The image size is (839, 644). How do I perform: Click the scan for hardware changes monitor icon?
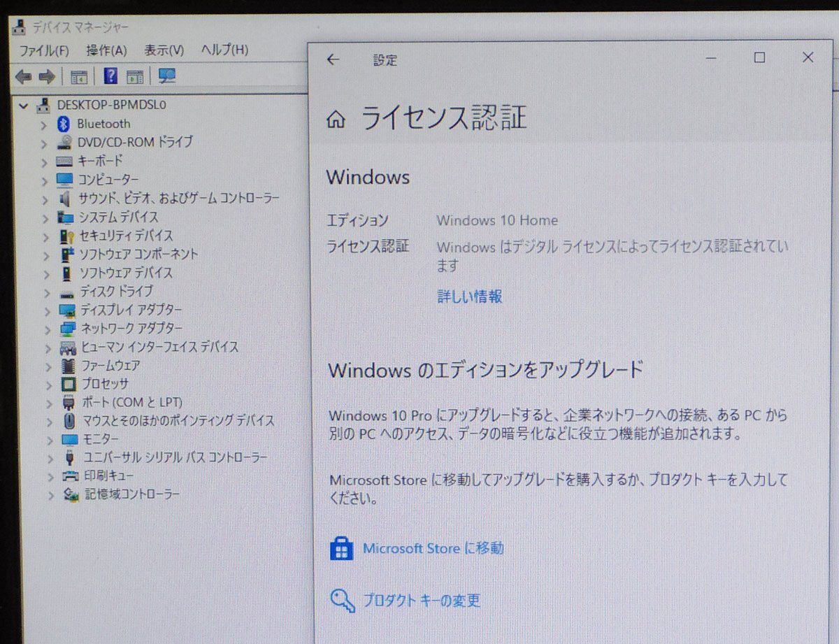pyautogui.click(x=166, y=76)
